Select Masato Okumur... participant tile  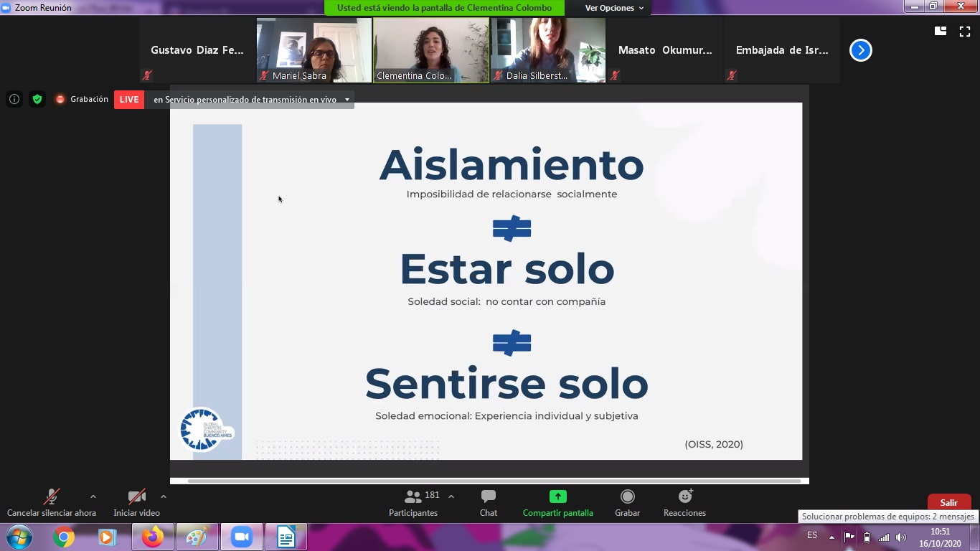pyautogui.click(x=665, y=50)
